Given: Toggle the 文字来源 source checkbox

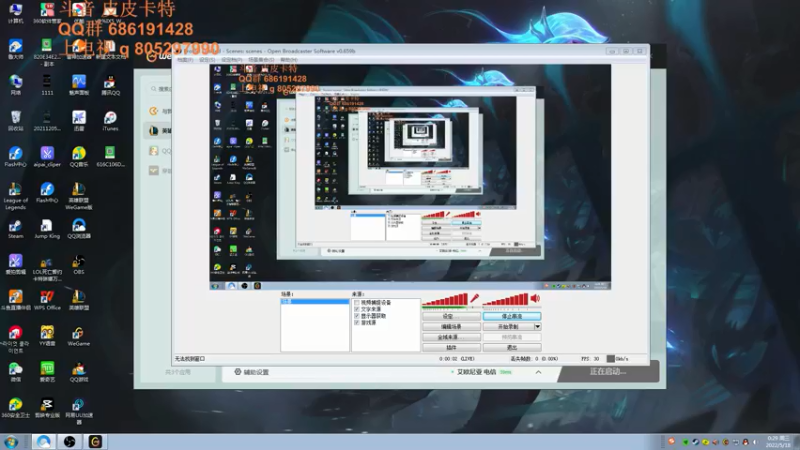Looking at the screenshot, I should click(357, 309).
